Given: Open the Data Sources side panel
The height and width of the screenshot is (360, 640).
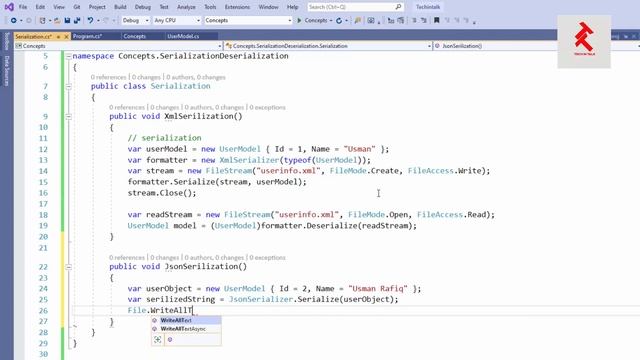Looking at the screenshot, I should pos(7,71).
